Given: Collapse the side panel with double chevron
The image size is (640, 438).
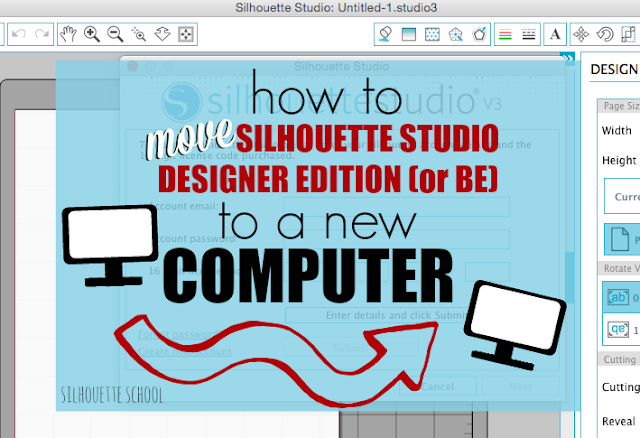Looking at the screenshot, I should pos(568,58).
